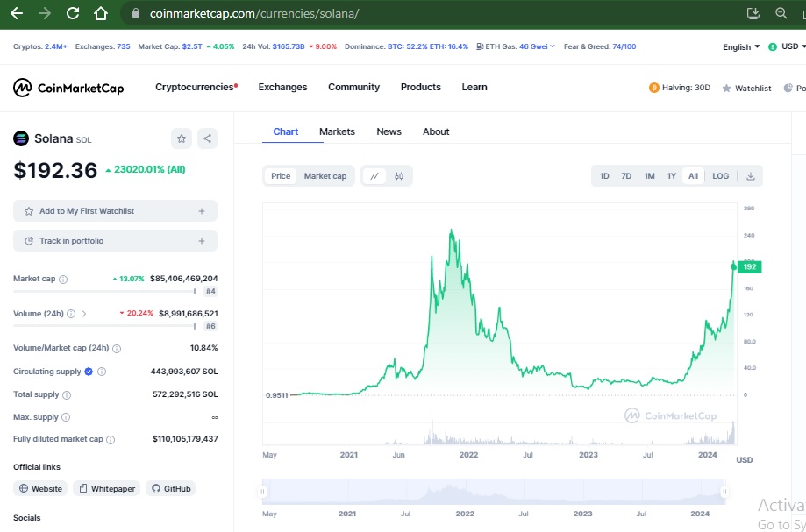Show Volume (24h) info icon

(x=71, y=314)
